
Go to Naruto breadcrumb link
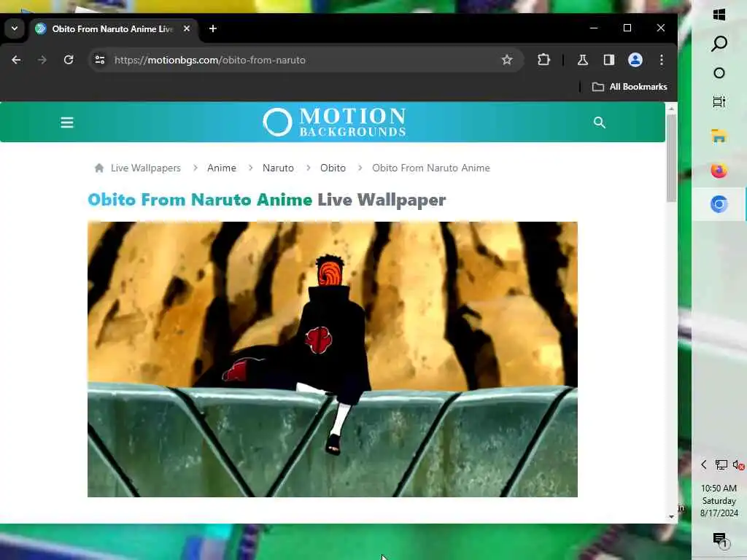click(278, 168)
